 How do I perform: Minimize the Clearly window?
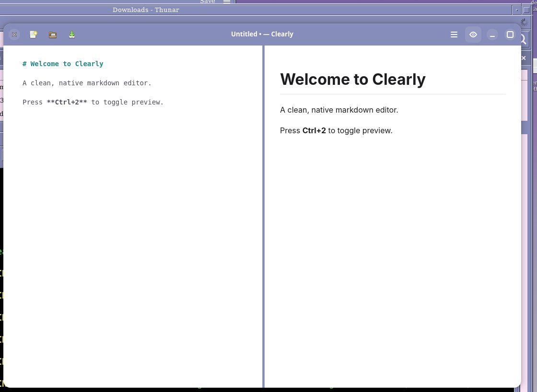(x=492, y=34)
